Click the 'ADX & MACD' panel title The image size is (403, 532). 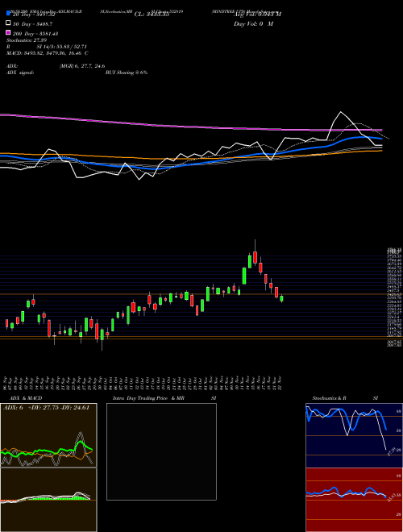[x=26, y=398]
